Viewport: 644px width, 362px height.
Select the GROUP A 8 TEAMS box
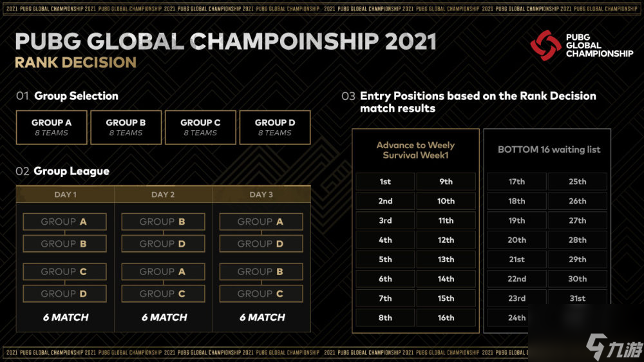point(52,128)
